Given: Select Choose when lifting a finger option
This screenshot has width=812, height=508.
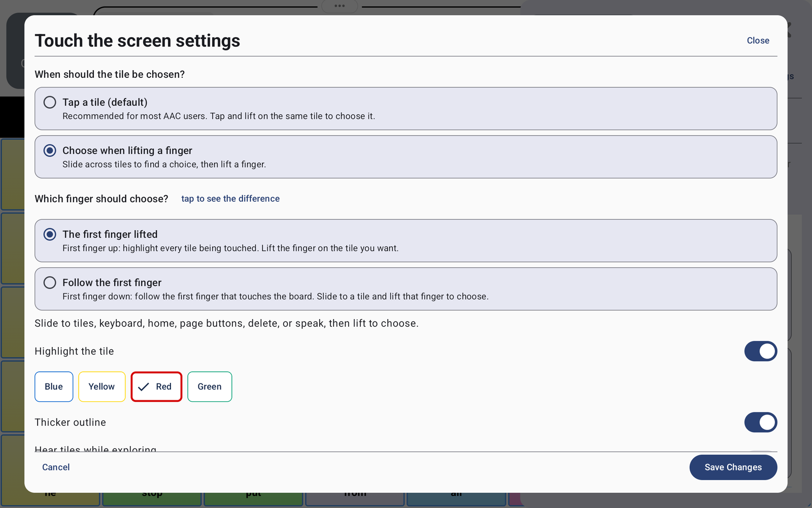Looking at the screenshot, I should point(405,157).
